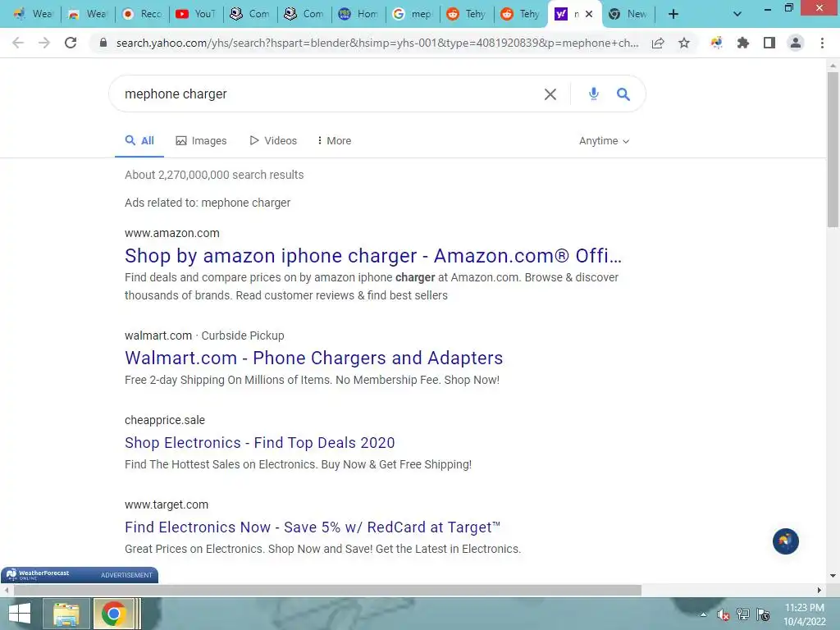Bookmark this page with the star
This screenshot has height=630, width=840.
click(684, 43)
